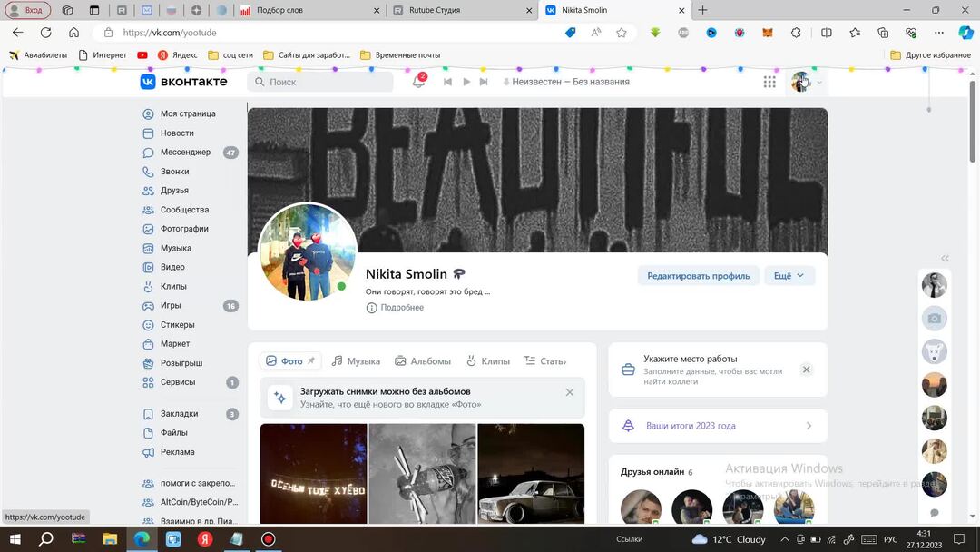
Task: Collapse the right chat sidebar
Action: tap(945, 258)
